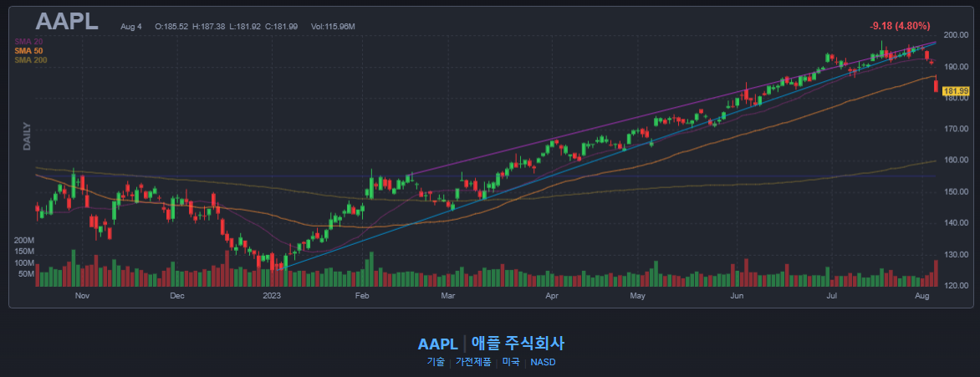Click the volume value Vol:115.96M
980x377 pixels.
(x=333, y=27)
